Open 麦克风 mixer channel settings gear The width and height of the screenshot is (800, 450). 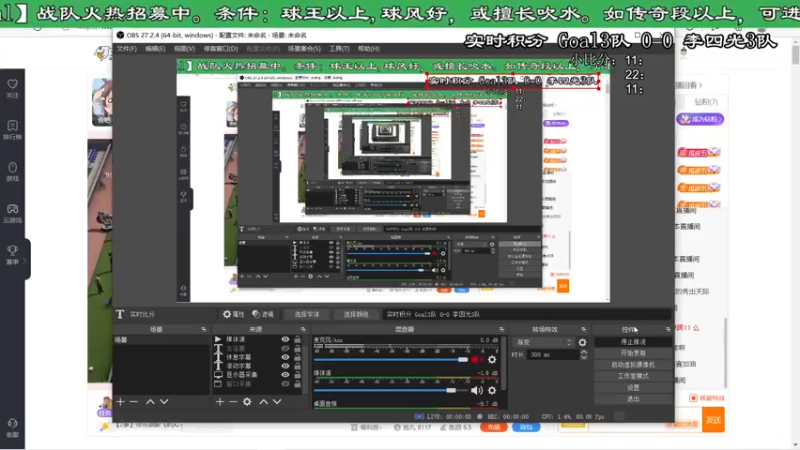492,360
